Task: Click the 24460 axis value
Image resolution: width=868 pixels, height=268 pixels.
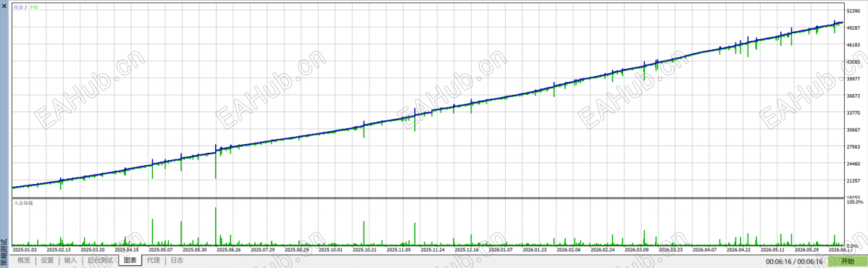Action: tap(854, 164)
